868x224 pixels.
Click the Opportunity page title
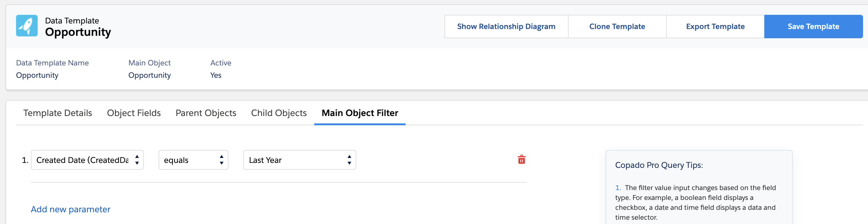(78, 32)
